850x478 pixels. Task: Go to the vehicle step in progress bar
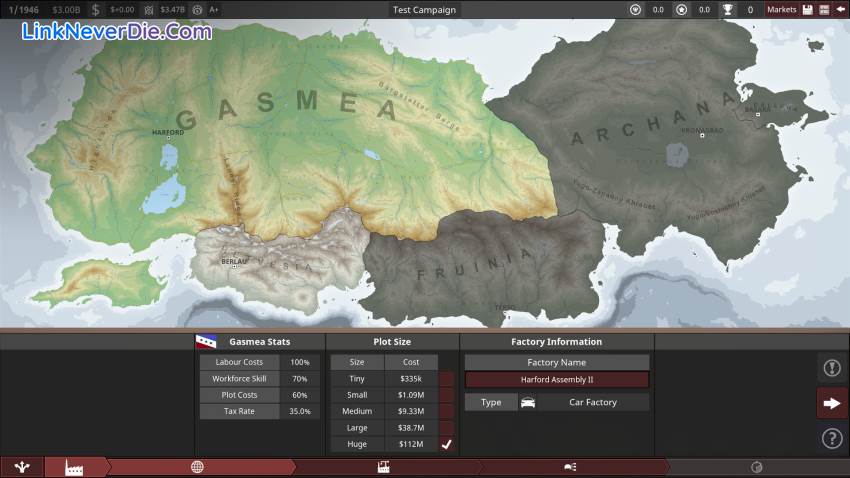click(570, 467)
